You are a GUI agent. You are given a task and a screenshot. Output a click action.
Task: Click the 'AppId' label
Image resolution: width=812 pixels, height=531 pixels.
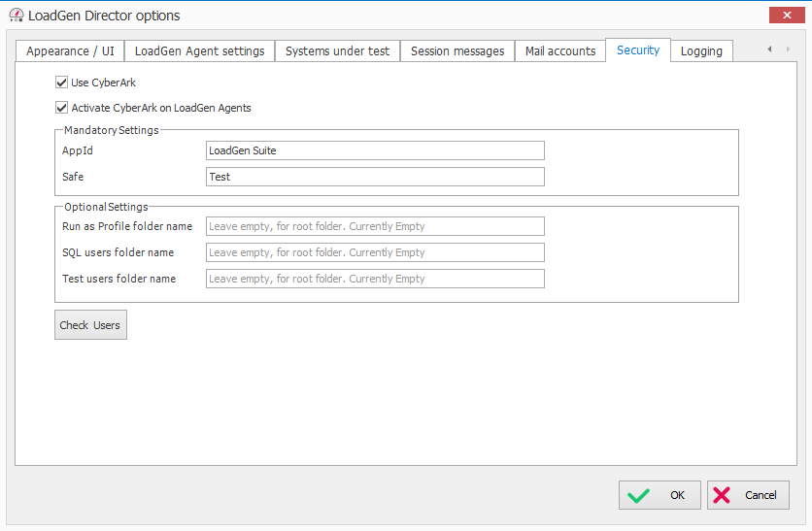77,150
